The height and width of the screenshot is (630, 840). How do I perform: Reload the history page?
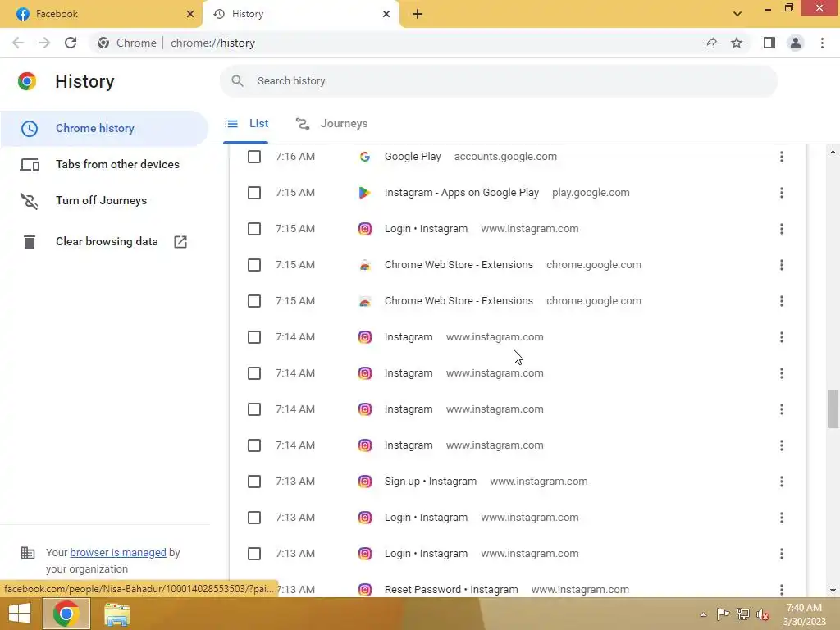(71, 43)
